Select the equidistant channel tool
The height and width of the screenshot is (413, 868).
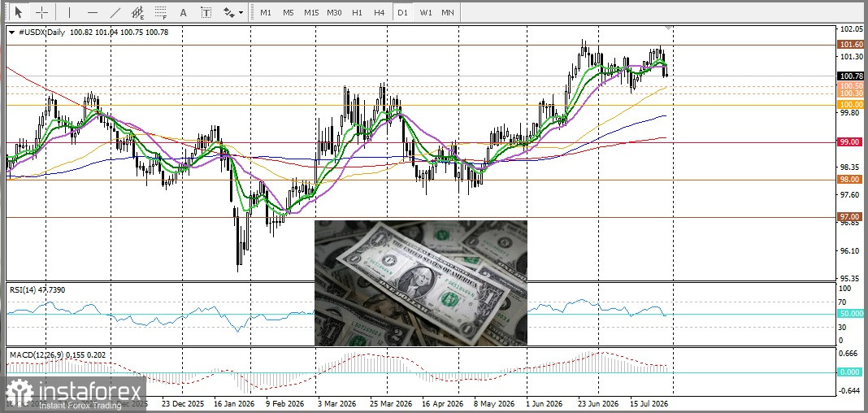pos(138,12)
